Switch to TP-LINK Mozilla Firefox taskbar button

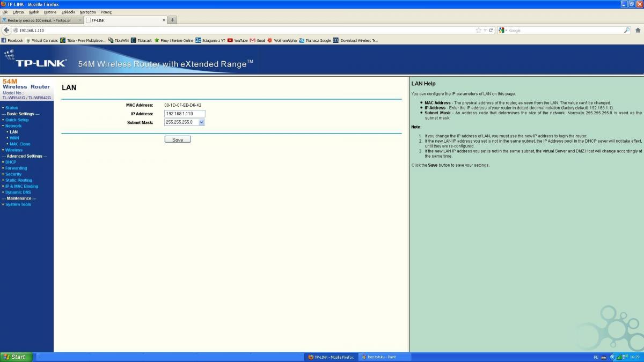[x=331, y=357]
